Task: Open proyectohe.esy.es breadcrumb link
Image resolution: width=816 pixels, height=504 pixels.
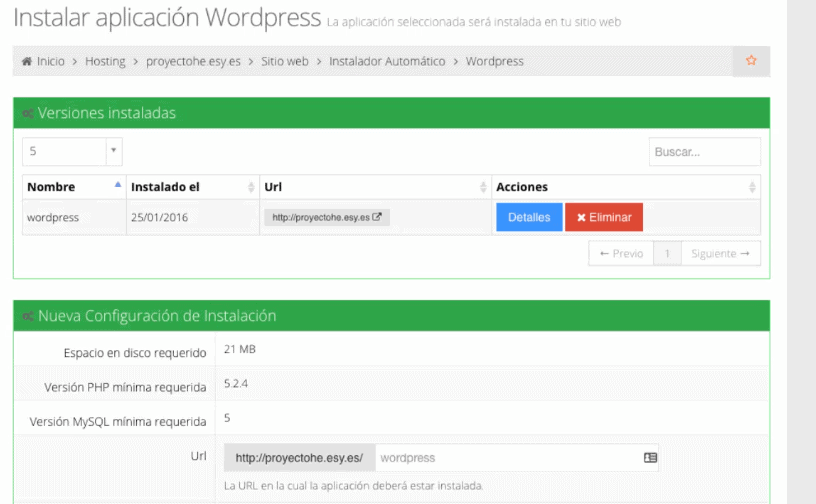Action: click(193, 61)
